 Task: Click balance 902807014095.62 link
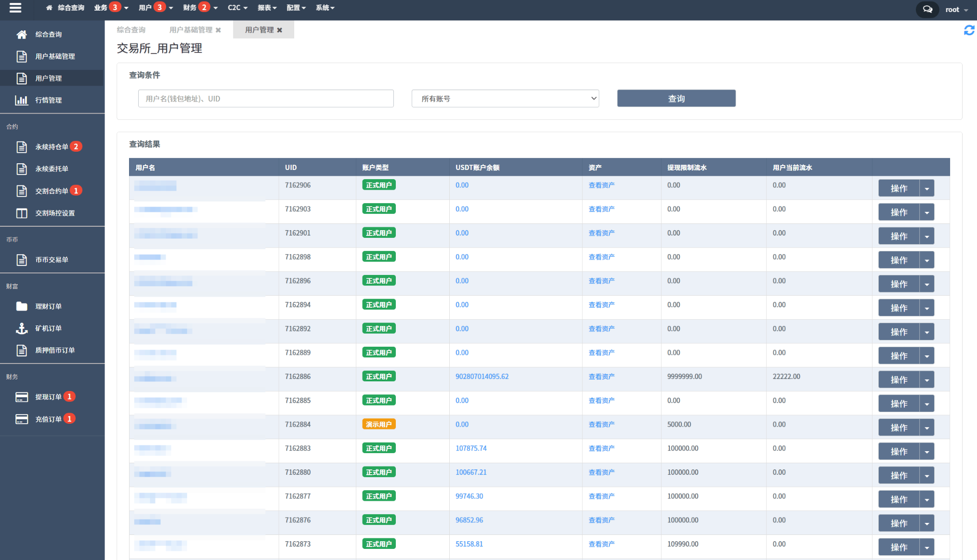coord(482,377)
